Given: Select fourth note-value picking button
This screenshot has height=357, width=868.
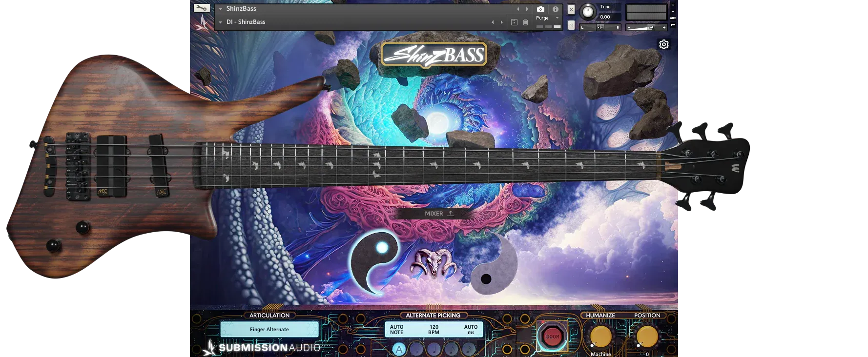Looking at the screenshot, I should pyautogui.click(x=452, y=349).
